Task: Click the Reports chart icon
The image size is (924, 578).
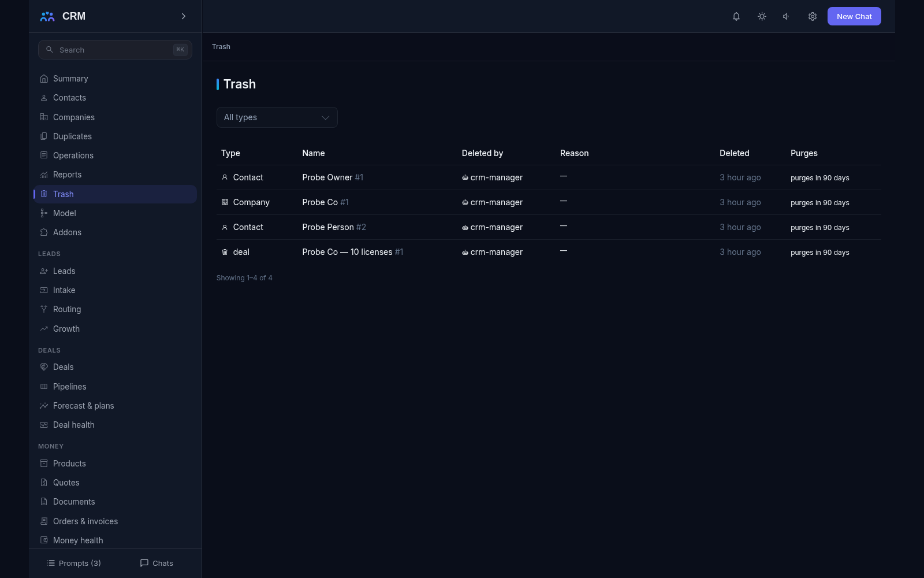Action: 44,175
